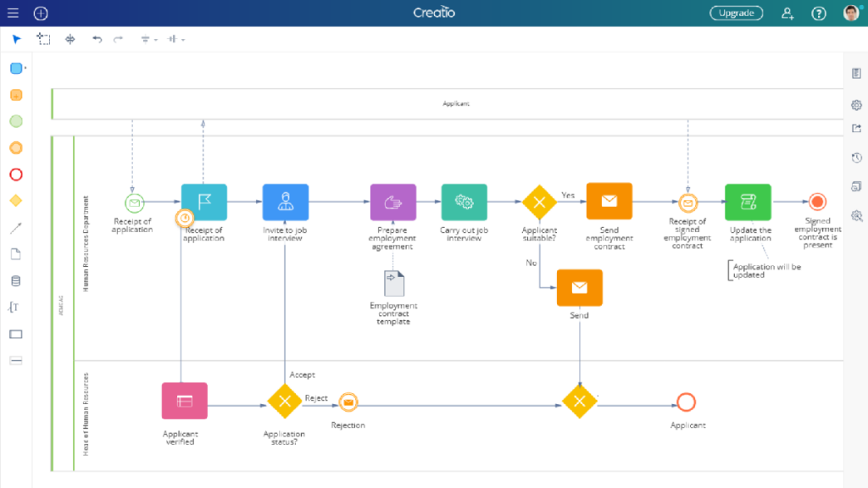Open the profile avatar menu

click(x=850, y=13)
